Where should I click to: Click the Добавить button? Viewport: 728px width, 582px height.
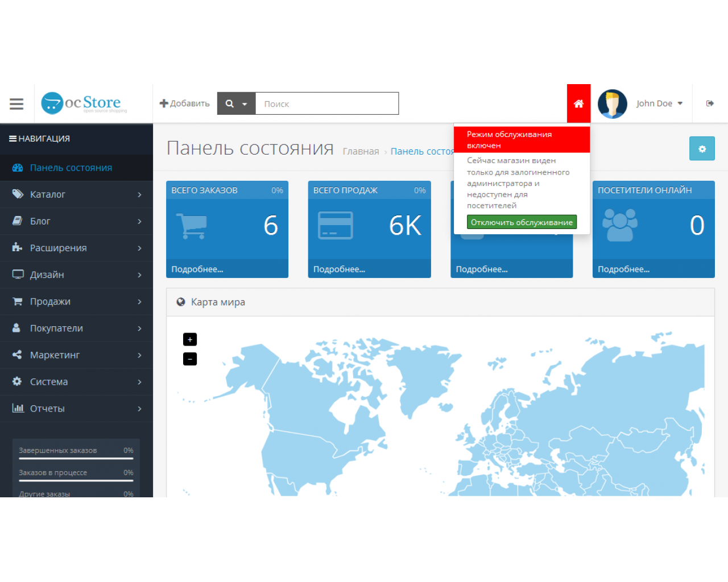point(184,103)
